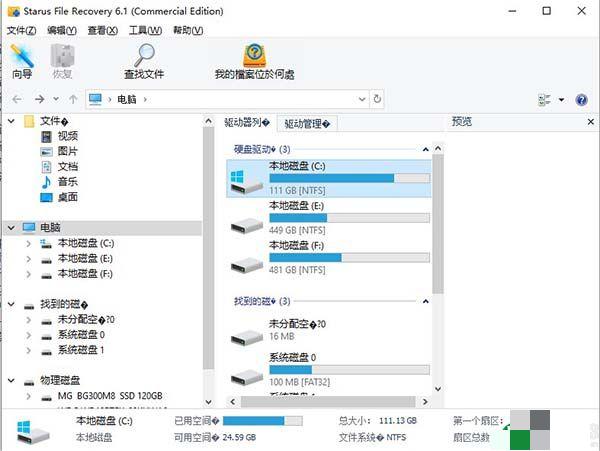The height and width of the screenshot is (451, 600).
Task: Collapse the 文件 tree section
Action: (11, 121)
